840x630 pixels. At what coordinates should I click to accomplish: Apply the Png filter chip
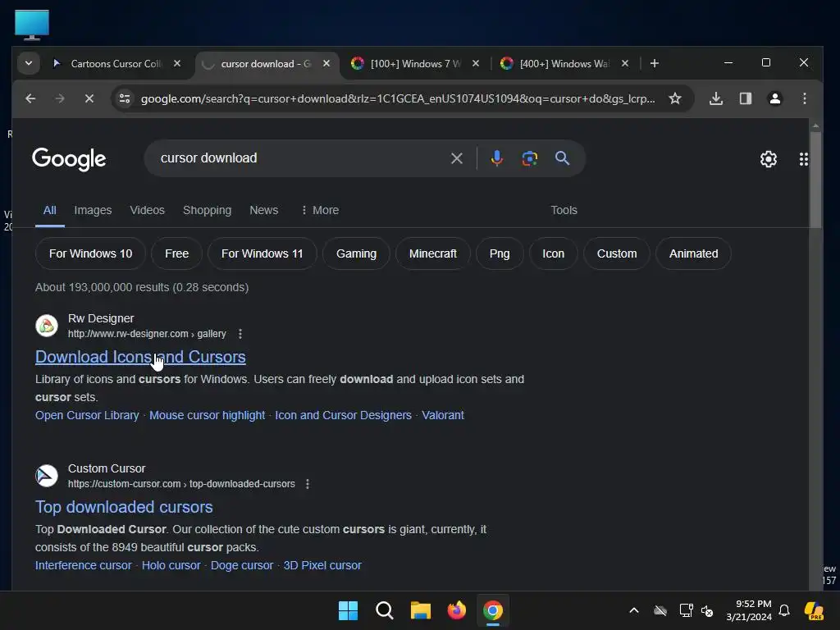(500, 254)
